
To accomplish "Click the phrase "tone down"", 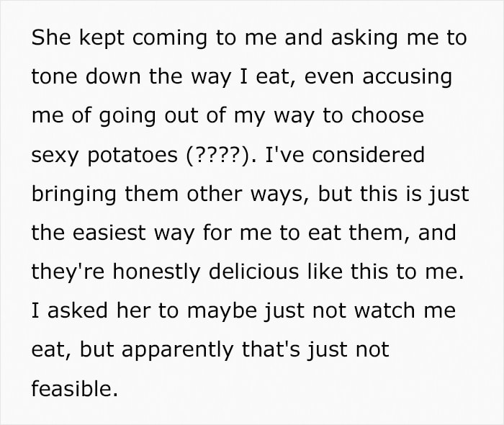I will pyautogui.click(x=86, y=76).
